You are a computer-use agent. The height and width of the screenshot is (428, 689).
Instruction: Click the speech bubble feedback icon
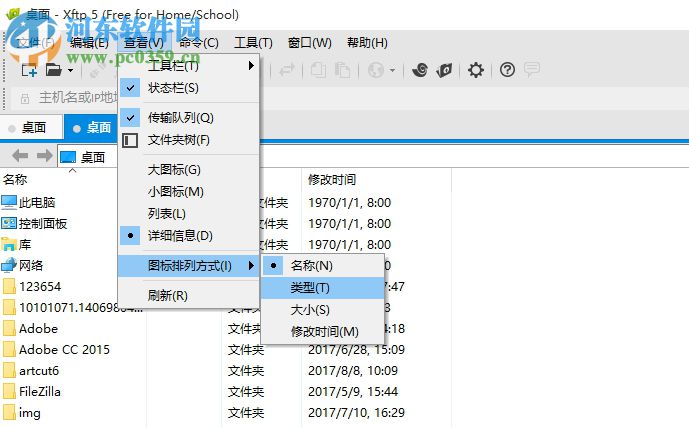532,69
